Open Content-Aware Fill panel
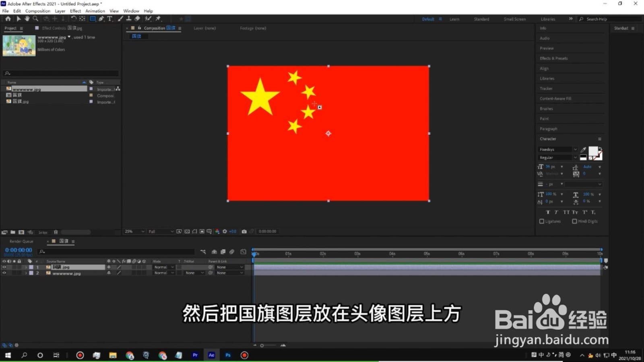644x362 pixels. [555, 99]
